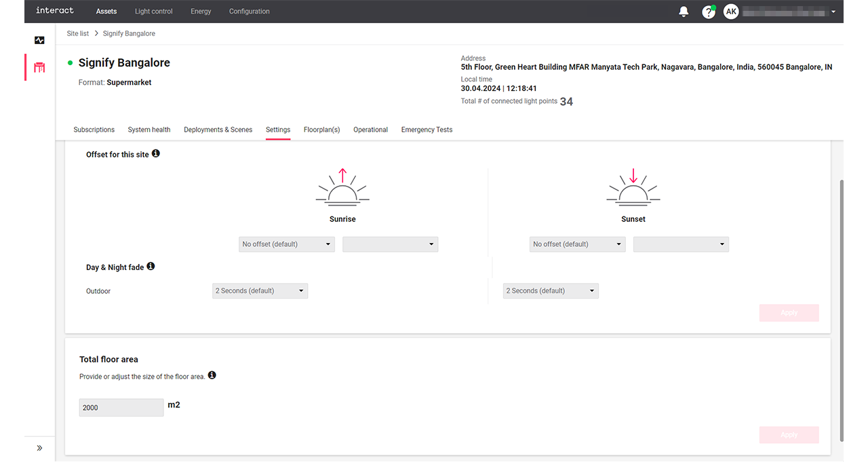
Task: Expand the Sunrise fade 2 Seconds dropdown
Action: click(x=260, y=291)
